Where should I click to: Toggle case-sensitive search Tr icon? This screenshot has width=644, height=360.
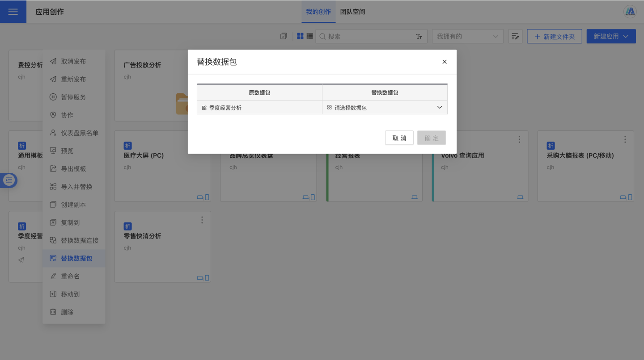419,37
